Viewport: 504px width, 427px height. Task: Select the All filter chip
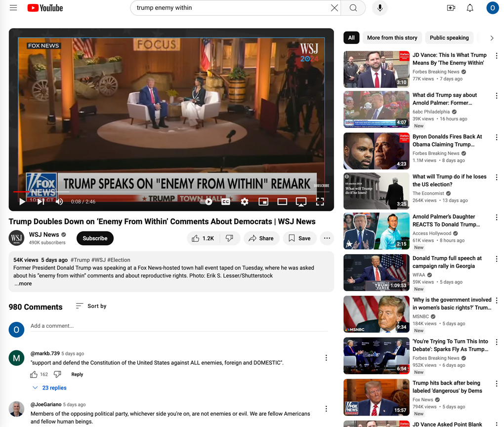[x=351, y=38]
